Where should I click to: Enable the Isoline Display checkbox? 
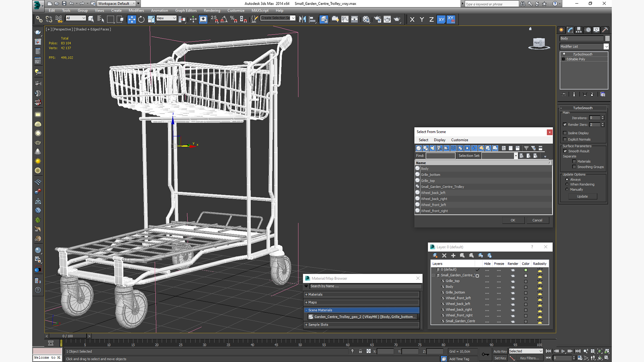click(x=565, y=133)
